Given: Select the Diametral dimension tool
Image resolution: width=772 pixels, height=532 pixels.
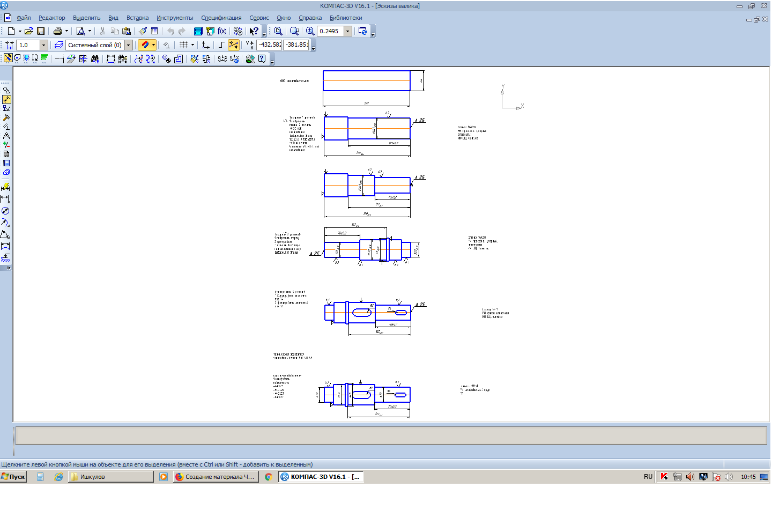Looking at the screenshot, I should tap(5, 211).
